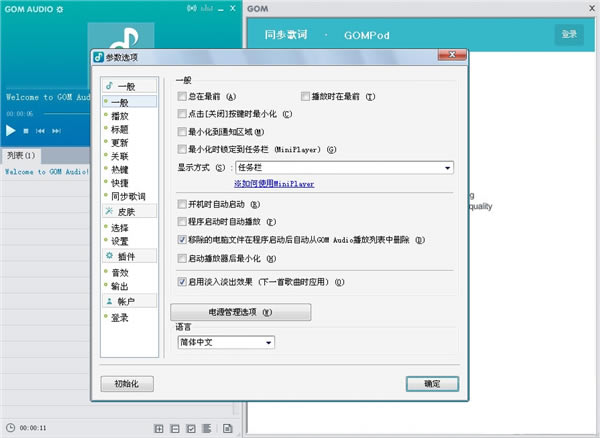Image resolution: width=600 pixels, height=438 pixels.
Task: Open the 显示方式 任务栏 dropdown
Action: pos(344,168)
